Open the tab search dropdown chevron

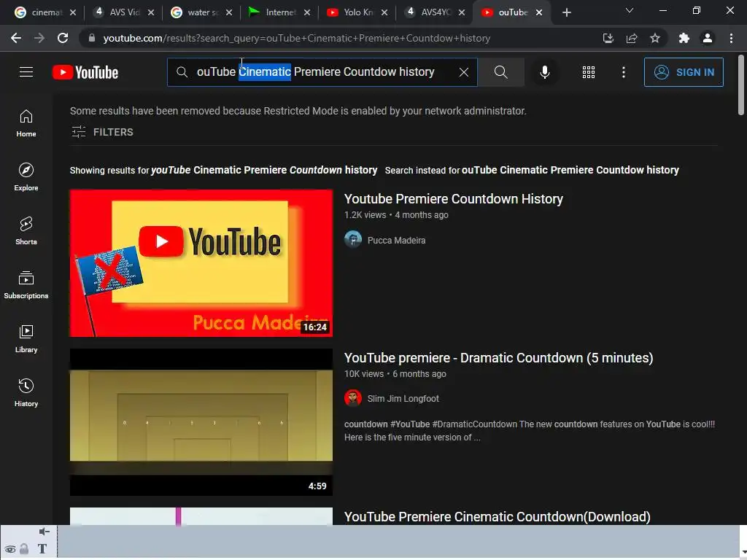[630, 10]
